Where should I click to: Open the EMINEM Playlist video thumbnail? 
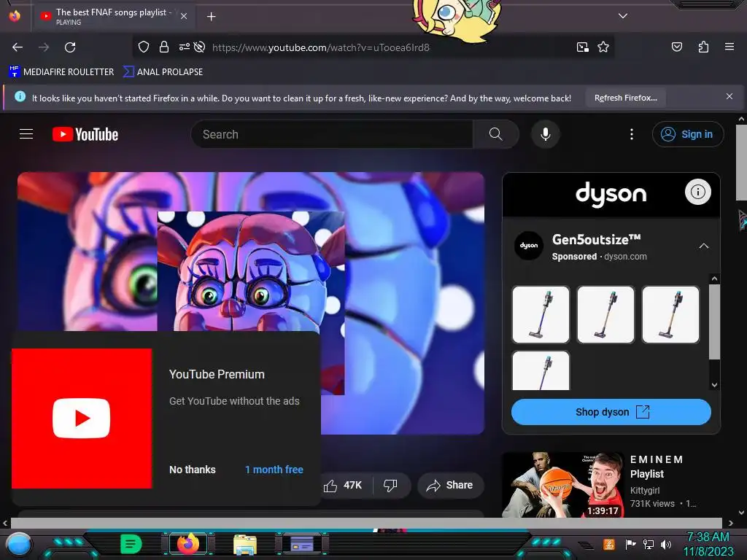[563, 485]
